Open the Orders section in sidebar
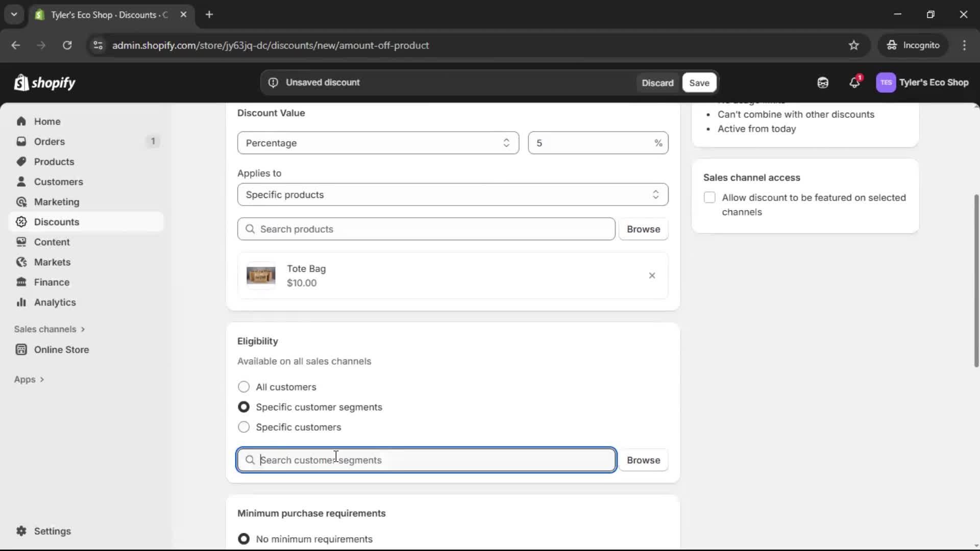The height and width of the screenshot is (551, 980). [x=49, y=141]
